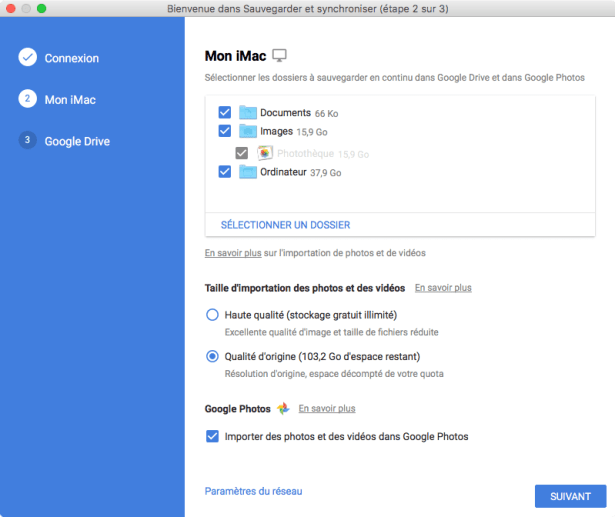Screen dimensions: 615x517
Task: Click the green zoom window button
Action: (41, 8)
